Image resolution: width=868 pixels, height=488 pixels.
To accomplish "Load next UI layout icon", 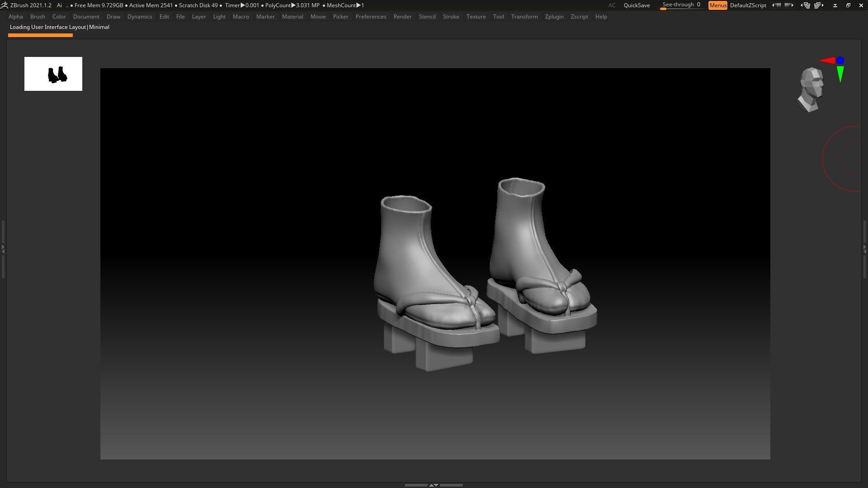I will (819, 5).
